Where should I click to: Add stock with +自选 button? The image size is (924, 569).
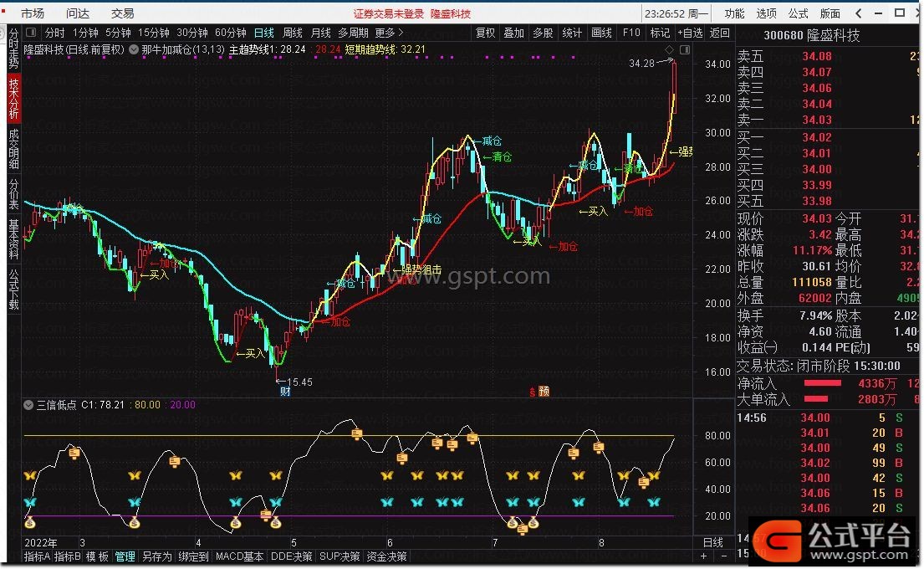point(690,33)
